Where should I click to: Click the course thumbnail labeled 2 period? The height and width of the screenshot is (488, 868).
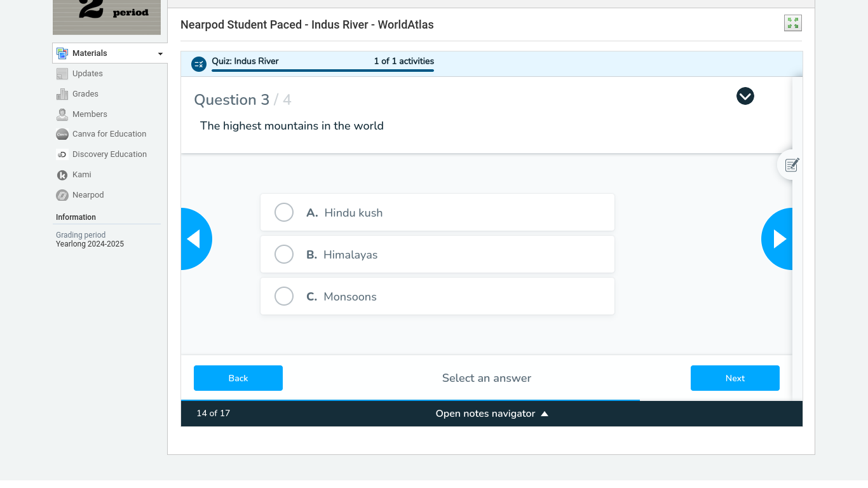pyautogui.click(x=106, y=17)
